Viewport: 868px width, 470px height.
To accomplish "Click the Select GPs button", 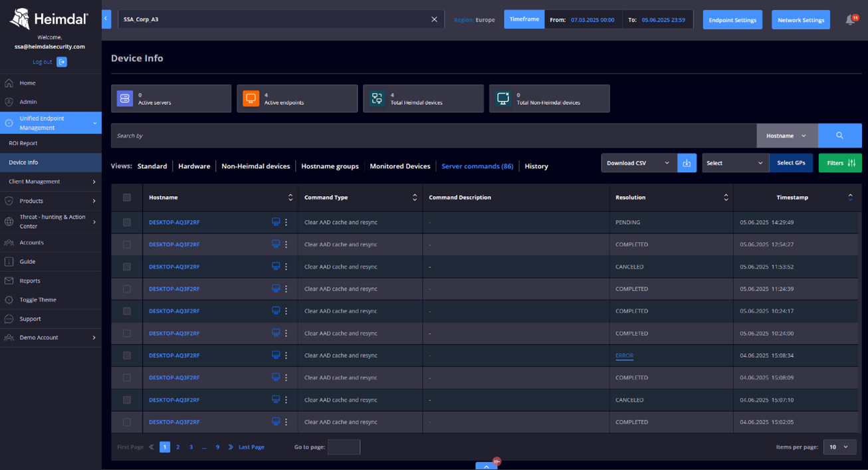I will [791, 163].
